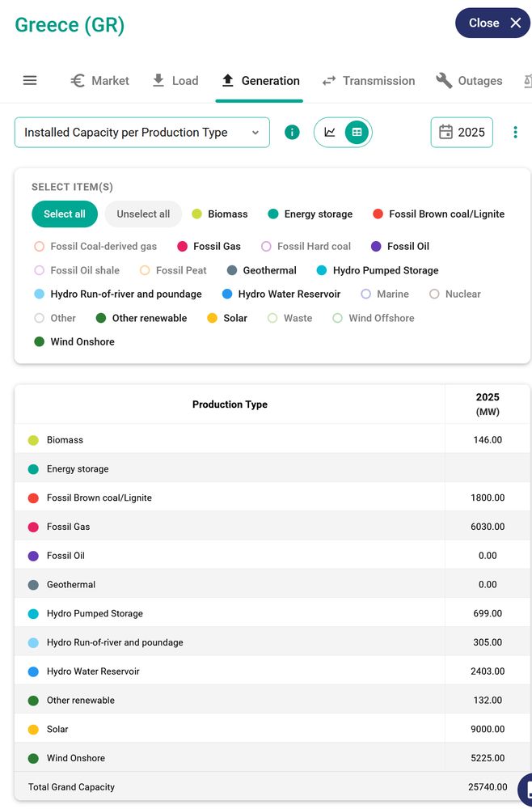Enable Marine filter item

click(385, 294)
